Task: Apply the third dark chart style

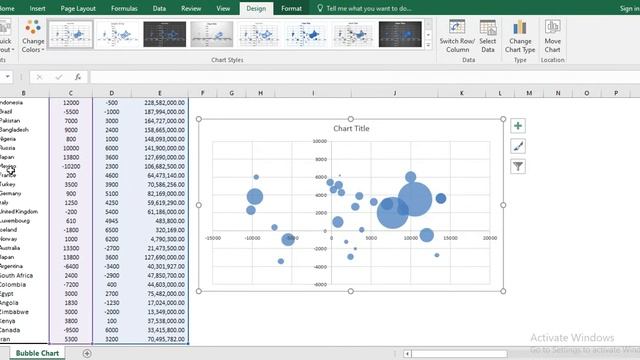Action: click(164, 34)
